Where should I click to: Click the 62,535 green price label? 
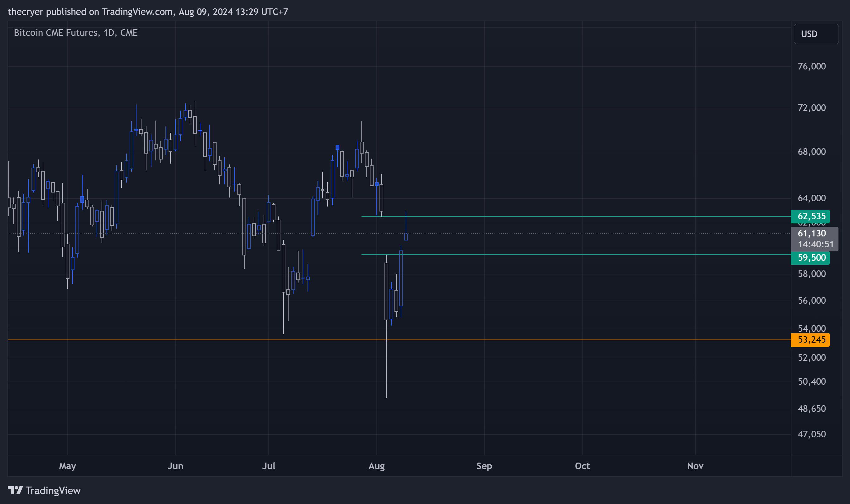coord(810,216)
